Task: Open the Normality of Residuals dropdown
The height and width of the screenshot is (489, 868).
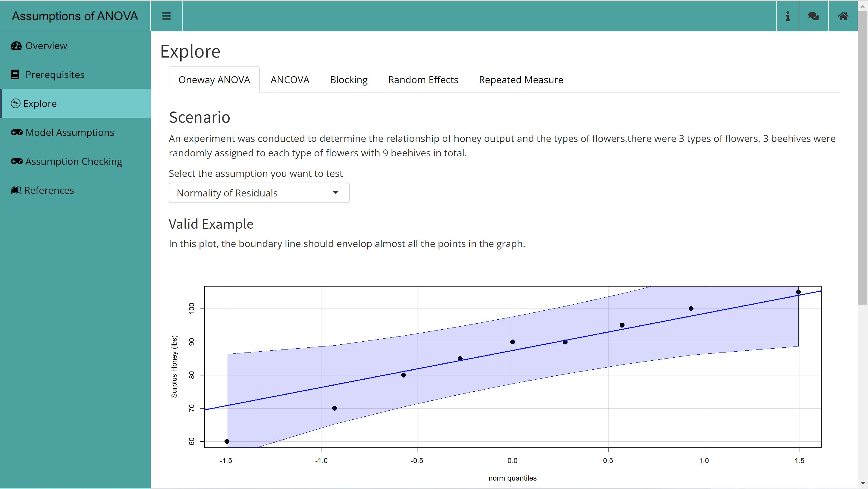Action: click(x=259, y=193)
